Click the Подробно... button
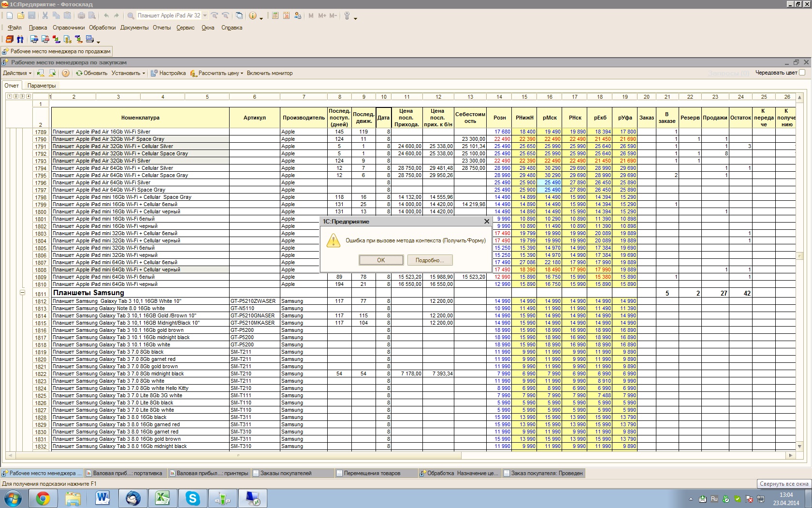This screenshot has height=508, width=812. (x=430, y=260)
